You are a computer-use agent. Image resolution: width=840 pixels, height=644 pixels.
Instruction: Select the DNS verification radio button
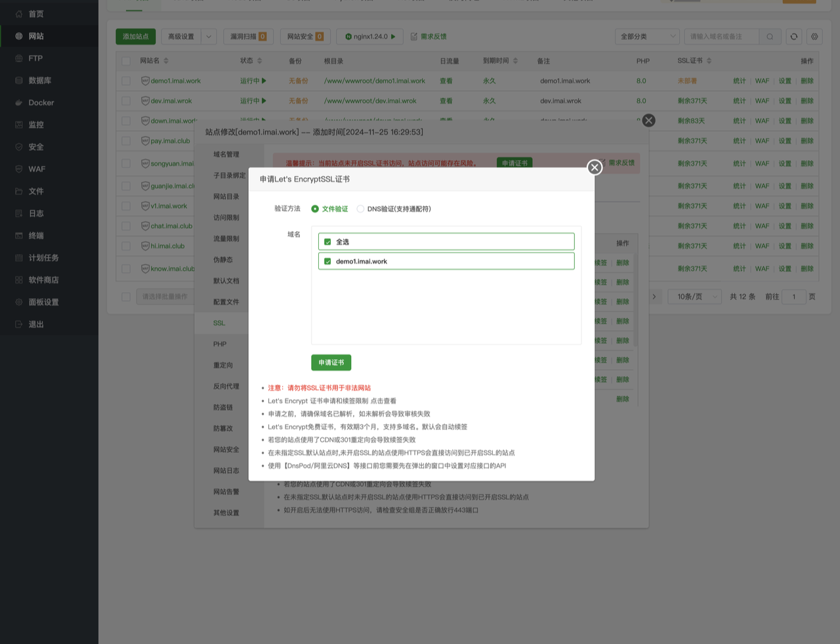coord(360,209)
